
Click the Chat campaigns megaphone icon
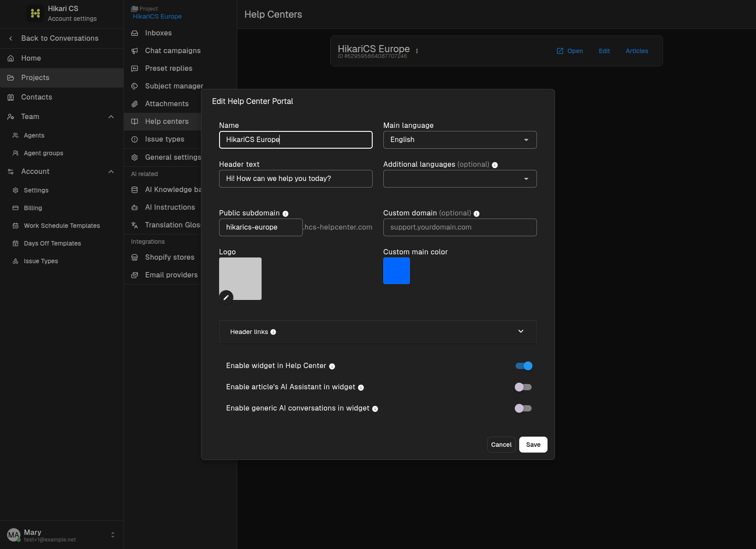tap(135, 51)
